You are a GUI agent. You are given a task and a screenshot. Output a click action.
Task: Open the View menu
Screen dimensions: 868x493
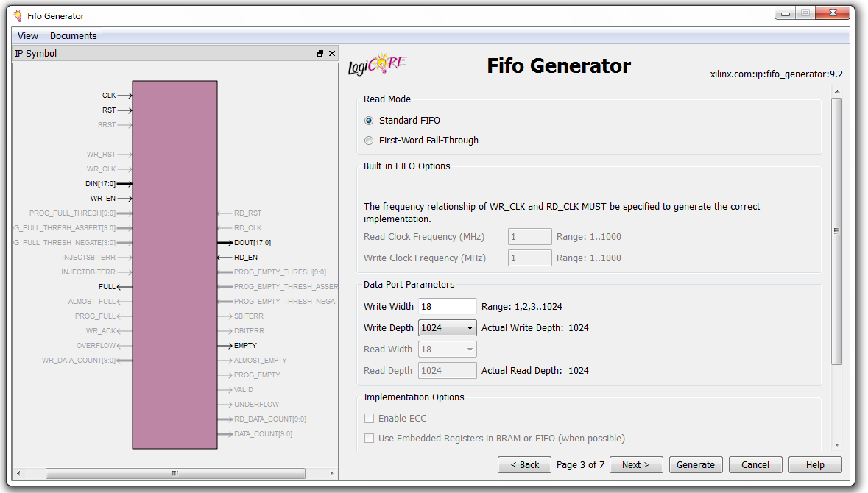[x=28, y=36]
